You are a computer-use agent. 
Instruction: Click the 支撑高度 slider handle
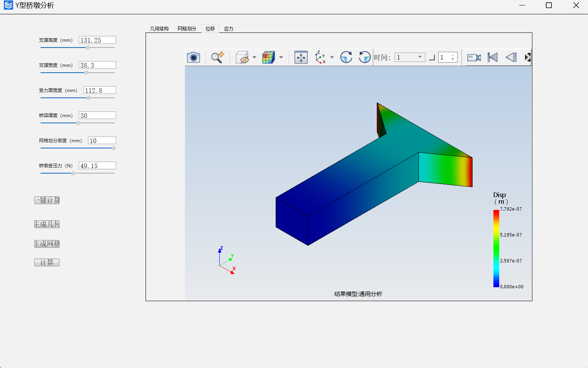pyautogui.click(x=88, y=48)
